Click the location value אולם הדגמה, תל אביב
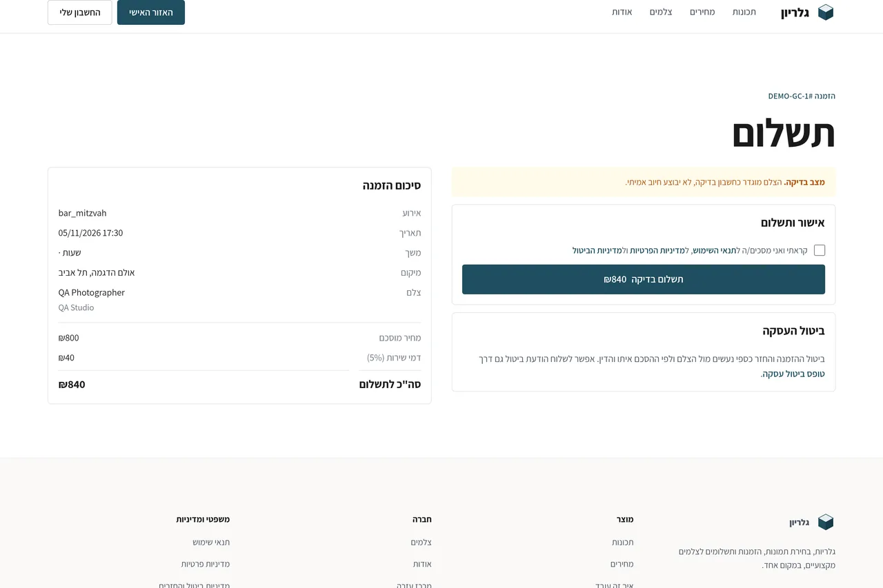Screen dimensions: 883x588 pyautogui.click(x=97, y=272)
